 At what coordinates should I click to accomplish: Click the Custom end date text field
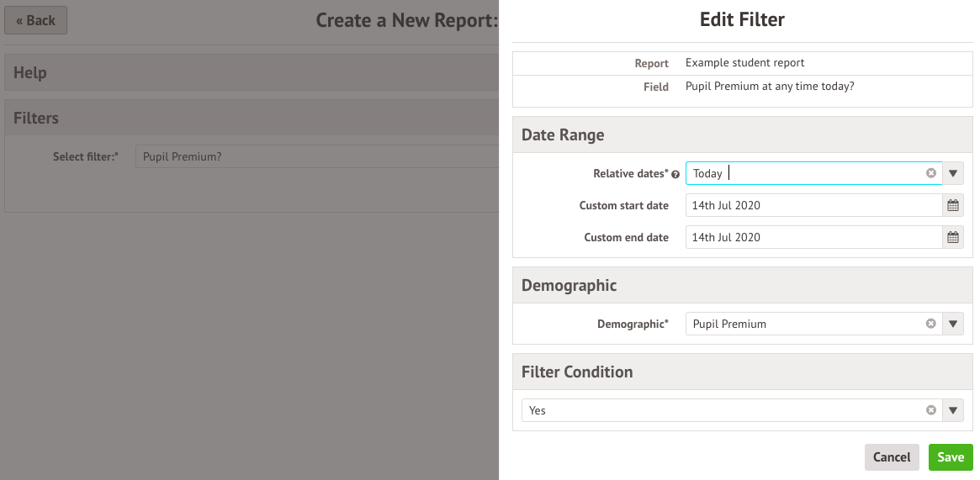point(812,237)
